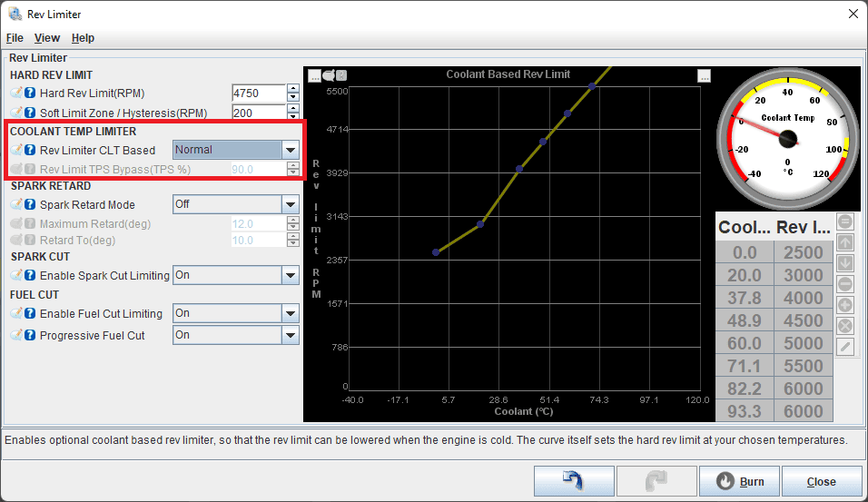This screenshot has width=868, height=502.
Task: Click the Burn button
Action: [x=740, y=481]
